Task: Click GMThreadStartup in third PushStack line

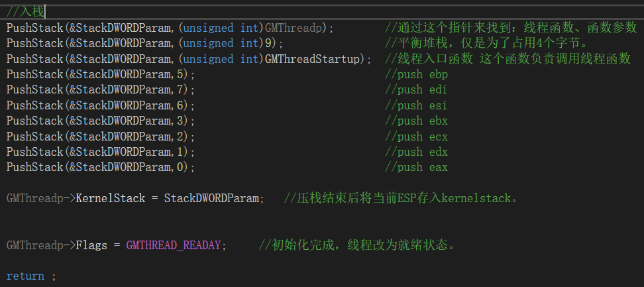Action: [312, 59]
